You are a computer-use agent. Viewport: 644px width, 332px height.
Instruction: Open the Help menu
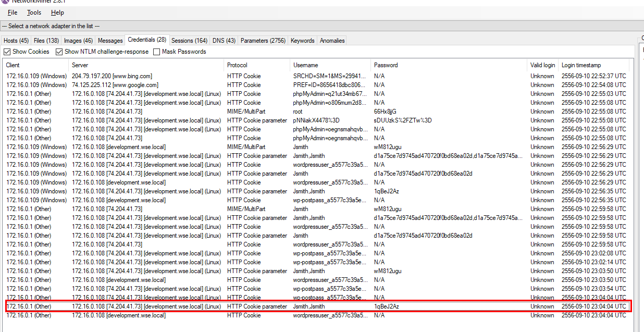(x=57, y=13)
